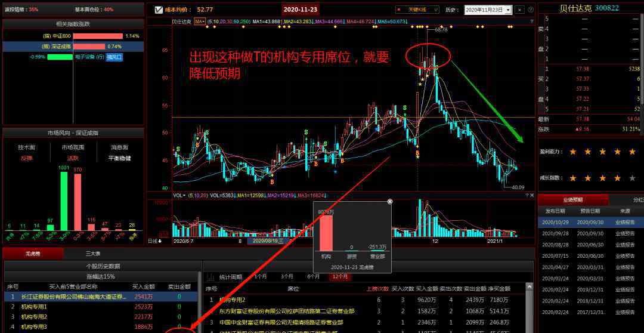Click the 发布日期 column header

pyautogui.click(x=556, y=211)
